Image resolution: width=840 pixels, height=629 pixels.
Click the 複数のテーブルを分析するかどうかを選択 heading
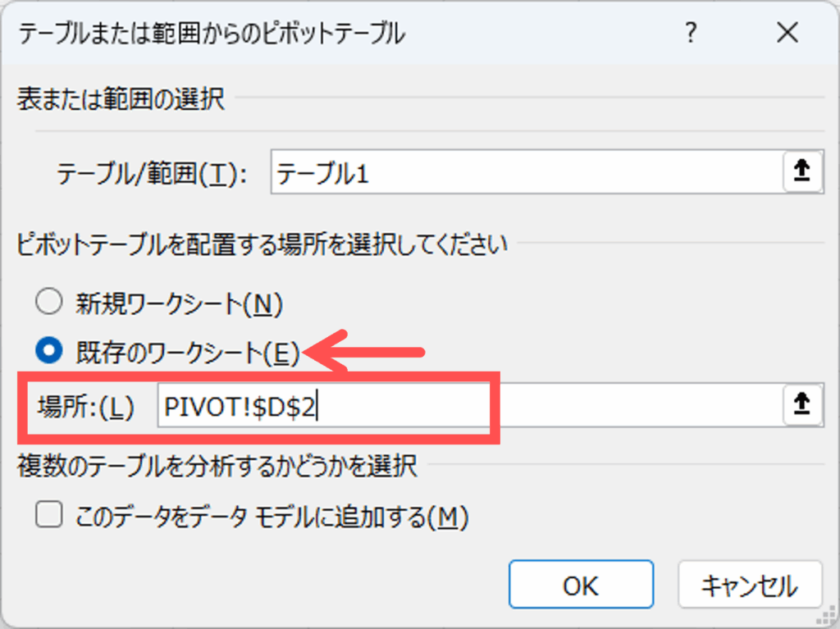point(217,466)
